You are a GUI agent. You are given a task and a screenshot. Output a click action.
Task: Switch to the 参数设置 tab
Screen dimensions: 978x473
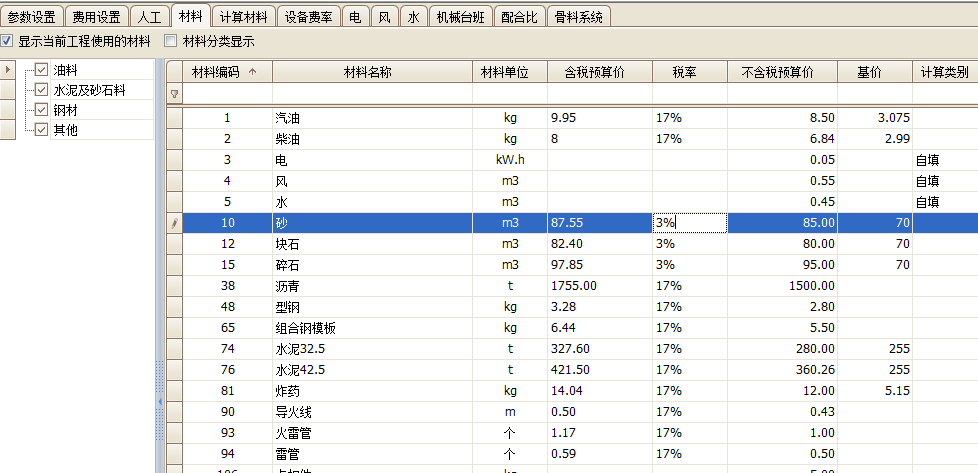(x=32, y=17)
